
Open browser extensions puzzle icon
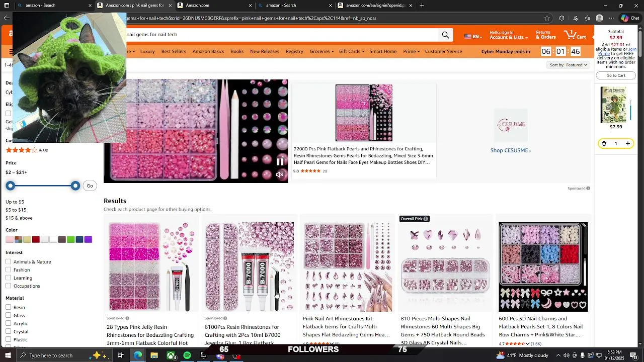point(561,18)
